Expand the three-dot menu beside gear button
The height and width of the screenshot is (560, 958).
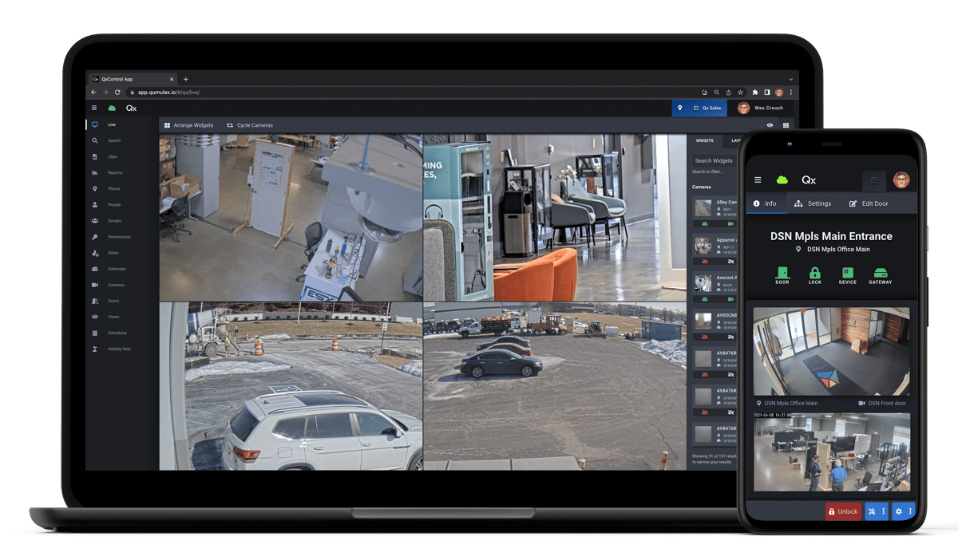pyautogui.click(x=910, y=511)
